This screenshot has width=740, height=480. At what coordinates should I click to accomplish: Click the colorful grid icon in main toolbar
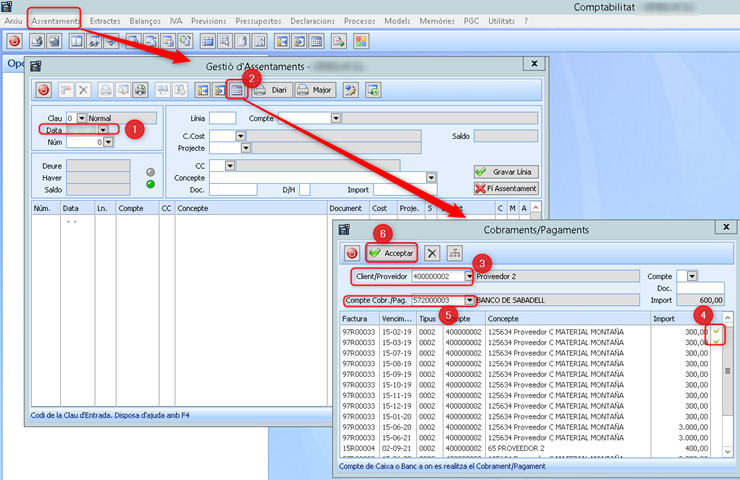click(x=361, y=41)
